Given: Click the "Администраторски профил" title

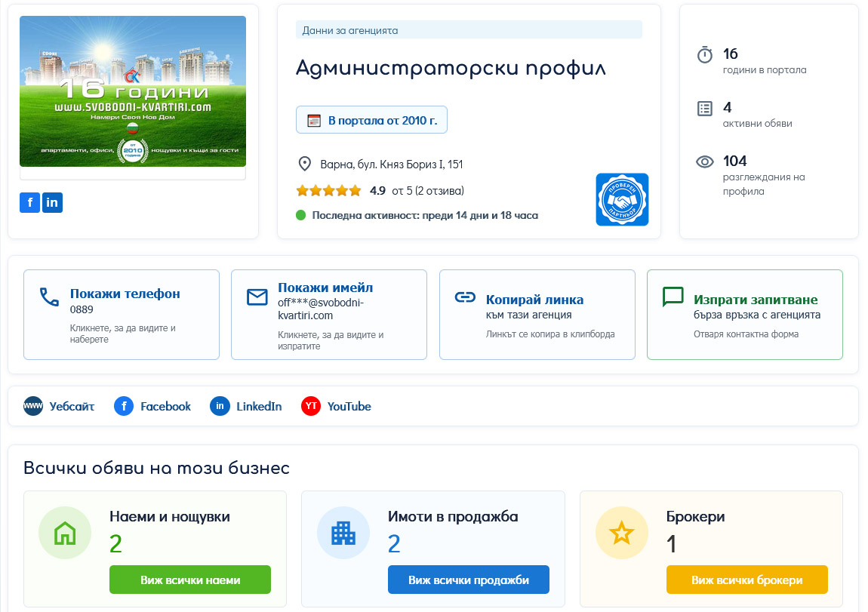Looking at the screenshot, I should click(x=451, y=68).
